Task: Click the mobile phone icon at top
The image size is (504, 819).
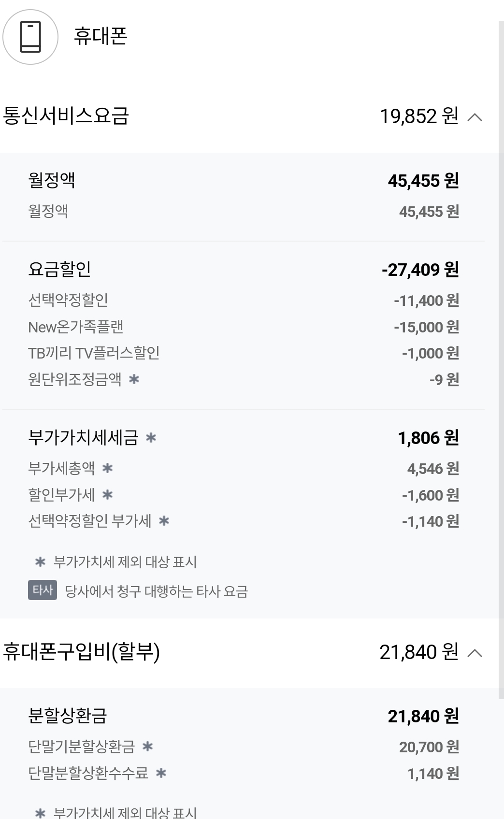Action: coord(30,37)
